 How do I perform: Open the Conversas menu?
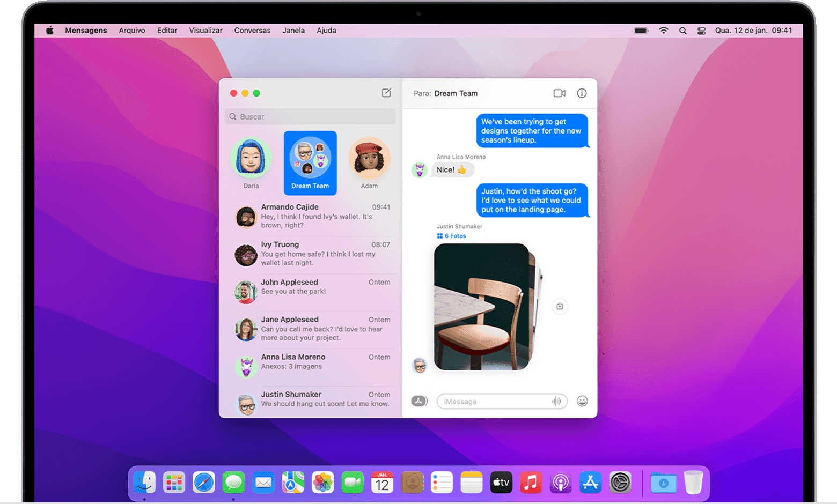click(252, 31)
